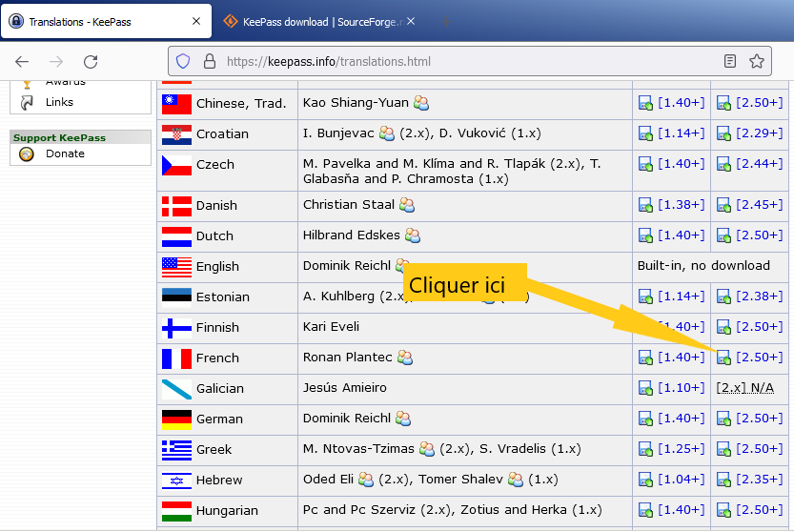Image resolution: width=794 pixels, height=532 pixels.
Task: Download Finnish [2.50+] translation
Action: [x=759, y=327]
